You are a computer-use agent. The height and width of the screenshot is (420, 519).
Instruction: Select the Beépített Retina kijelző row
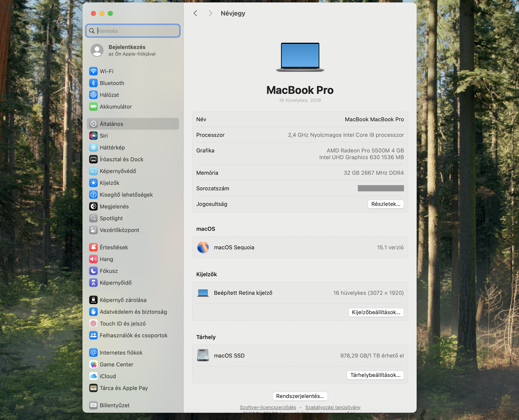click(x=300, y=293)
